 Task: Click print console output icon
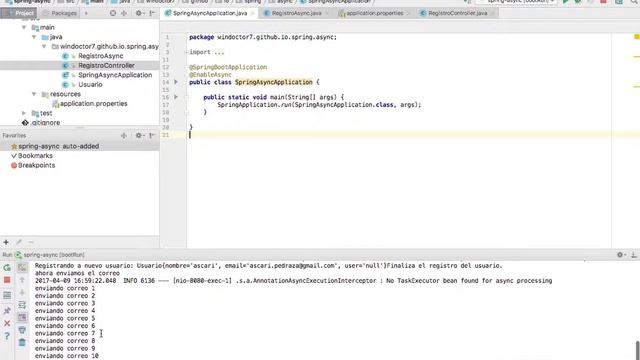(22, 330)
